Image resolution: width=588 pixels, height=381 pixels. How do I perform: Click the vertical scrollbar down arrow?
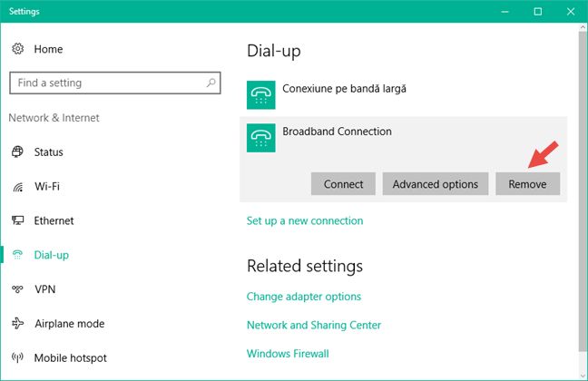(x=583, y=375)
